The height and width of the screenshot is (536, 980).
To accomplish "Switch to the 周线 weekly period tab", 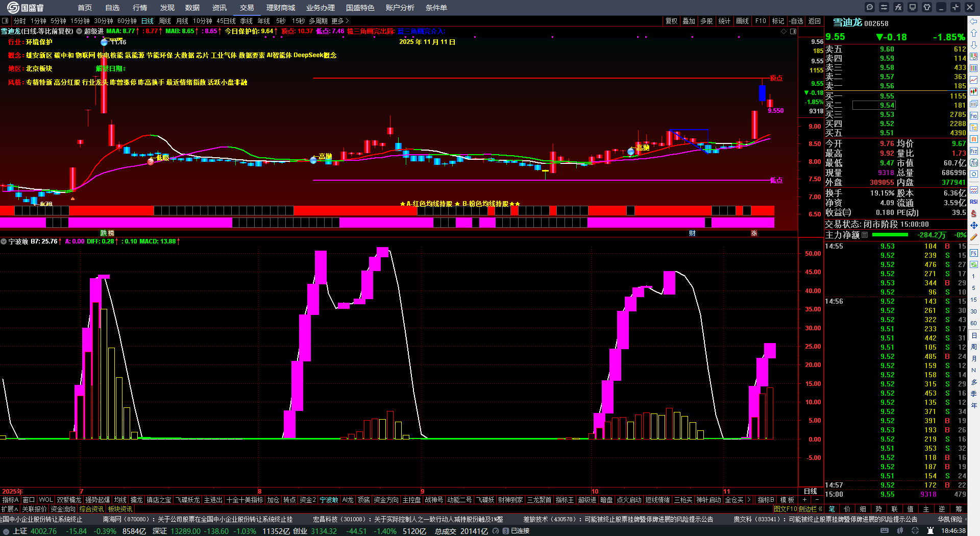I will [x=165, y=21].
